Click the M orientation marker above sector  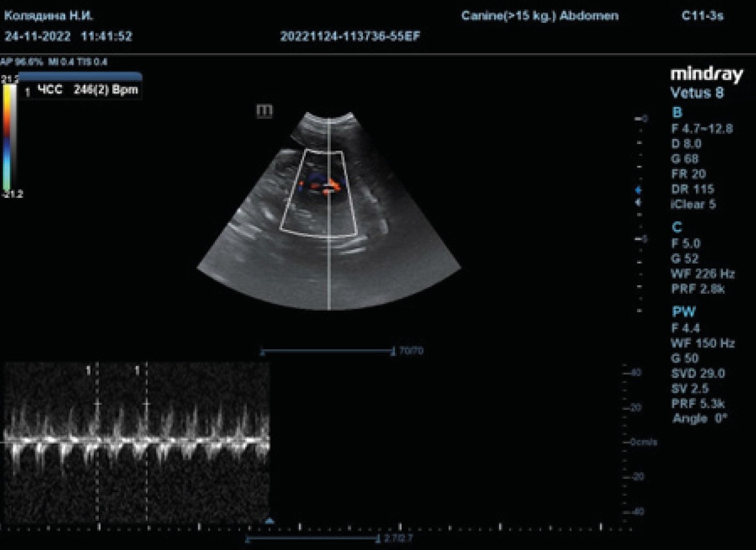pyautogui.click(x=264, y=110)
